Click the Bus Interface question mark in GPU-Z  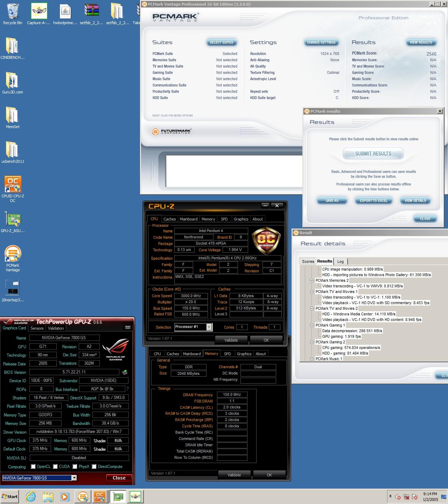tap(127, 389)
